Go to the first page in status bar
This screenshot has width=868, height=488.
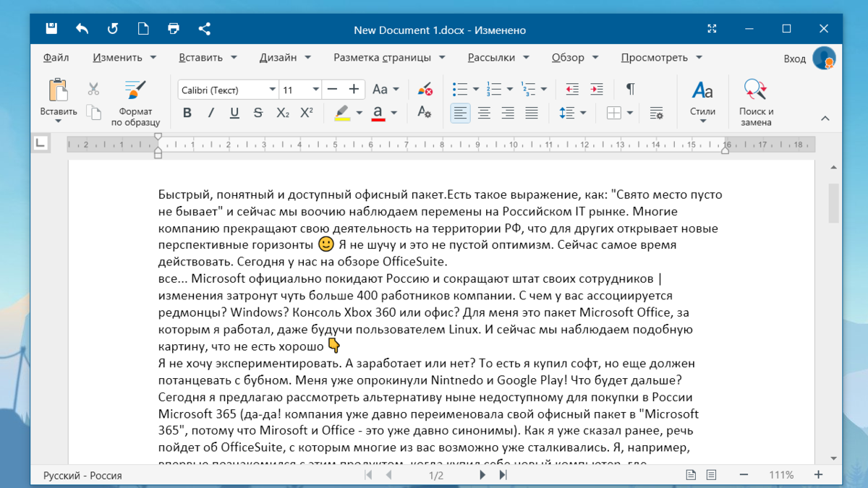coord(368,475)
